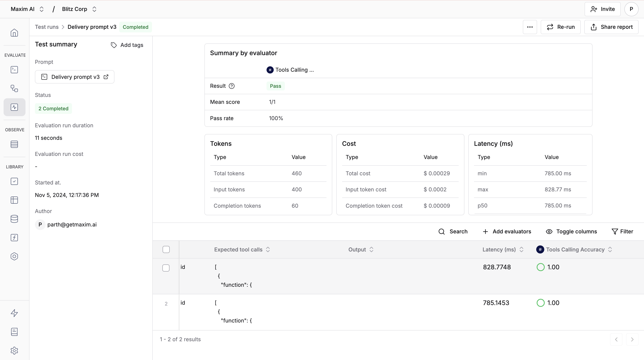Viewport: 644px width, 360px height.
Task: Click Total tokens value 460
Action: [x=297, y=173]
